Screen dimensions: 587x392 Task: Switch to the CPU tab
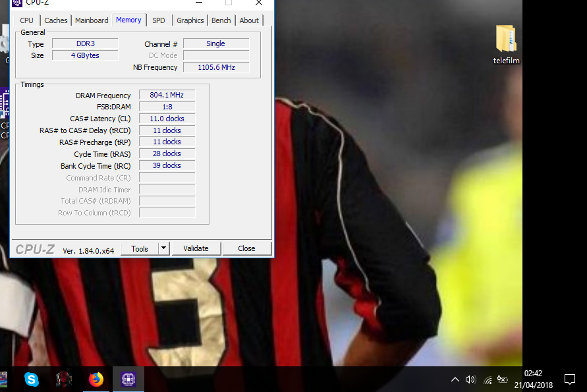26,20
